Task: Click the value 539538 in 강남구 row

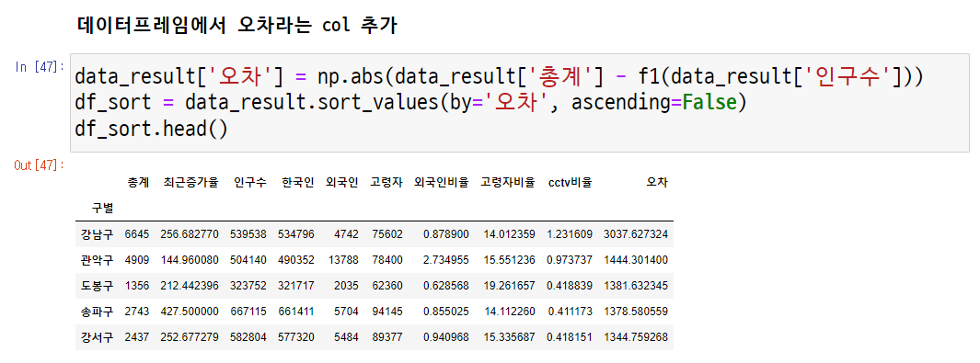Action: (248, 234)
